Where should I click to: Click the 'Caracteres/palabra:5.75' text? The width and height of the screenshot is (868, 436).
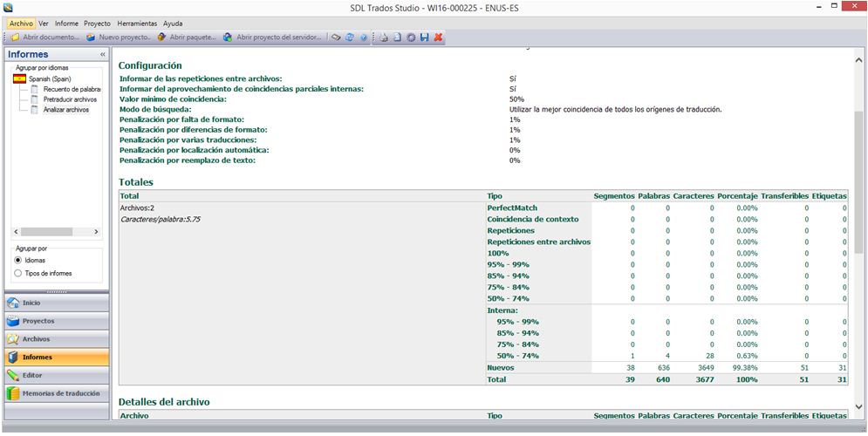click(160, 220)
